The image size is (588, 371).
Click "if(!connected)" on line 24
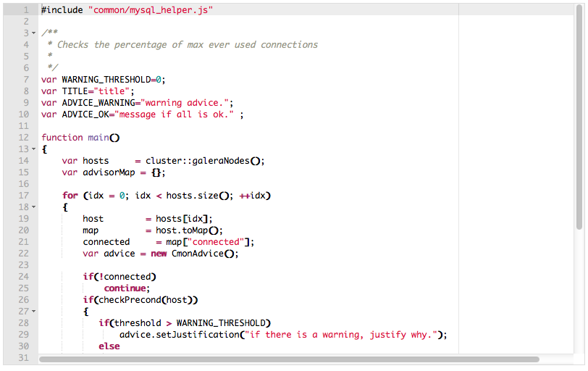click(119, 277)
